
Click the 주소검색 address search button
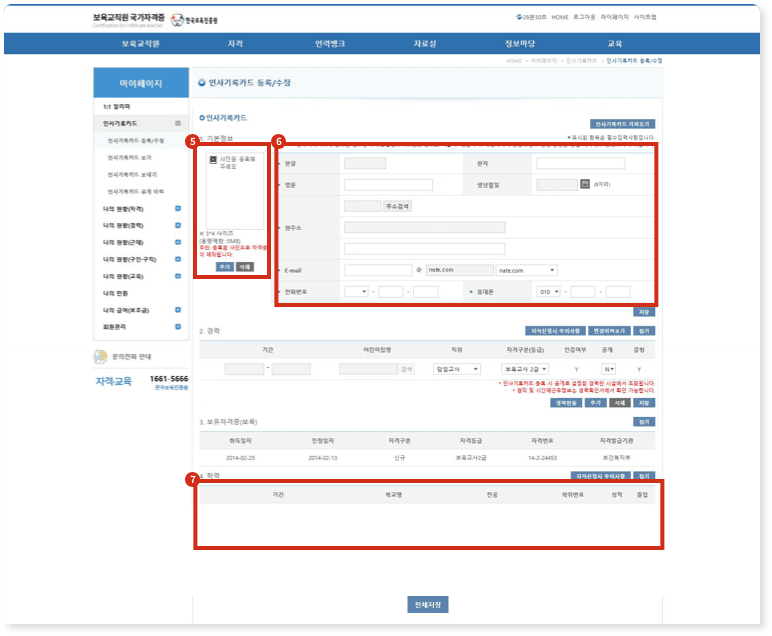[397, 206]
